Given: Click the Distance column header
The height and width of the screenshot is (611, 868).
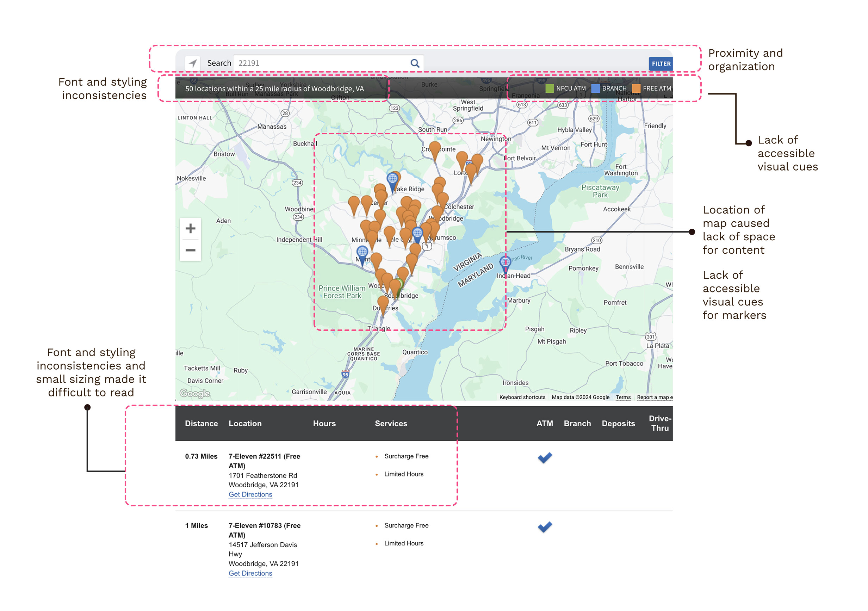Looking at the screenshot, I should [201, 424].
